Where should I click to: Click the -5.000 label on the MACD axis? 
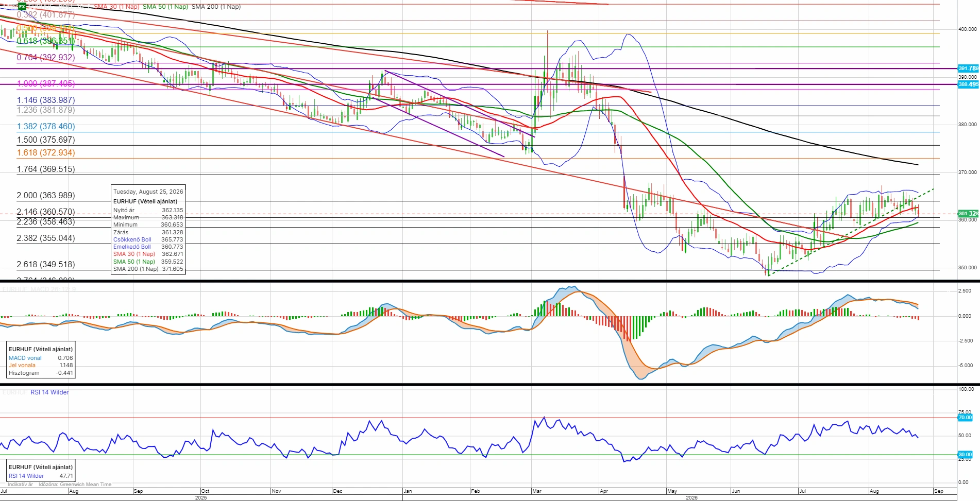point(965,366)
